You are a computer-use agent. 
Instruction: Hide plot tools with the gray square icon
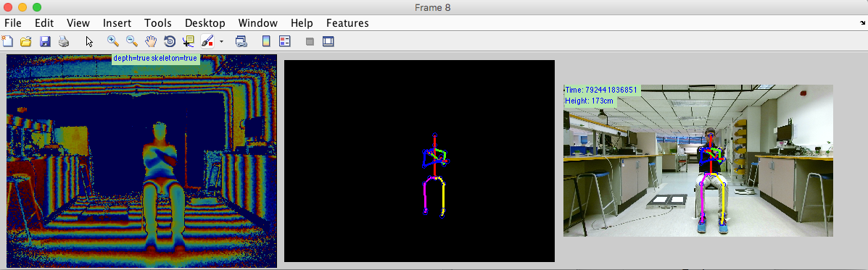310,41
